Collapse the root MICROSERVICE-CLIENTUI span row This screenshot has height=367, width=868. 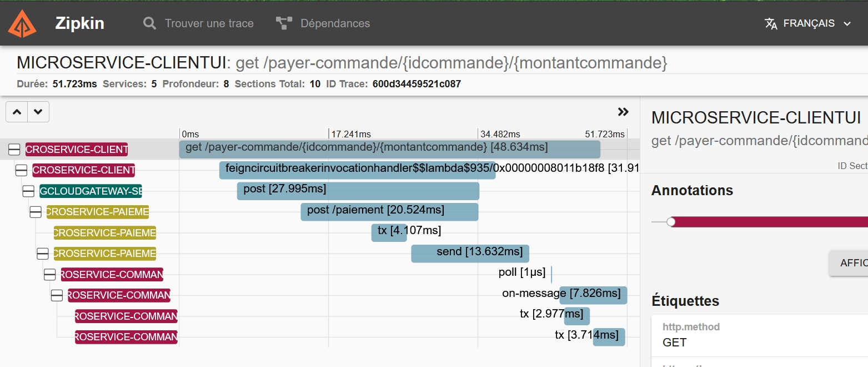[x=14, y=149]
